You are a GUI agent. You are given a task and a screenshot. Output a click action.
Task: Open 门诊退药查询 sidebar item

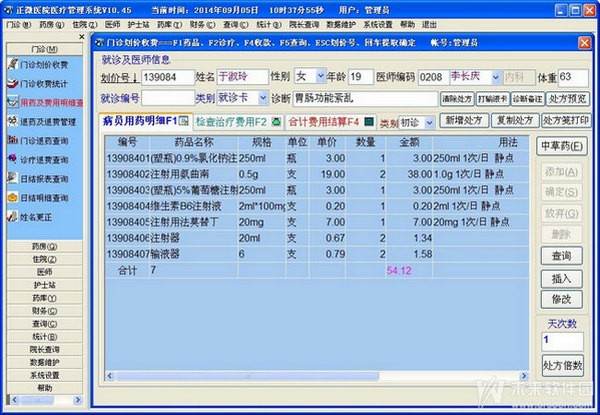pos(45,140)
